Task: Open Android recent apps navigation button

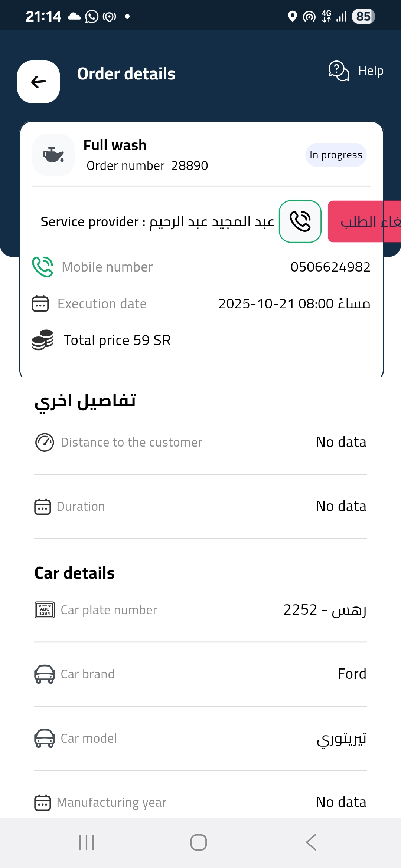Action: click(87, 842)
